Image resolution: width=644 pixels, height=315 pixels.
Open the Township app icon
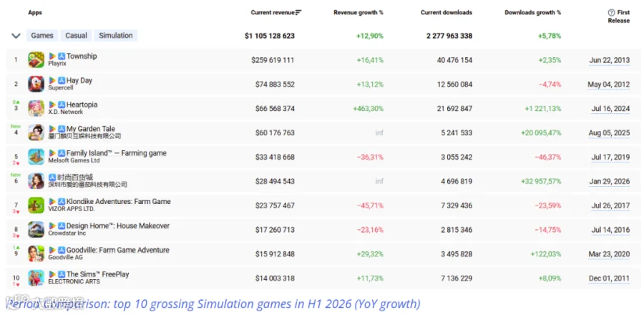point(36,60)
